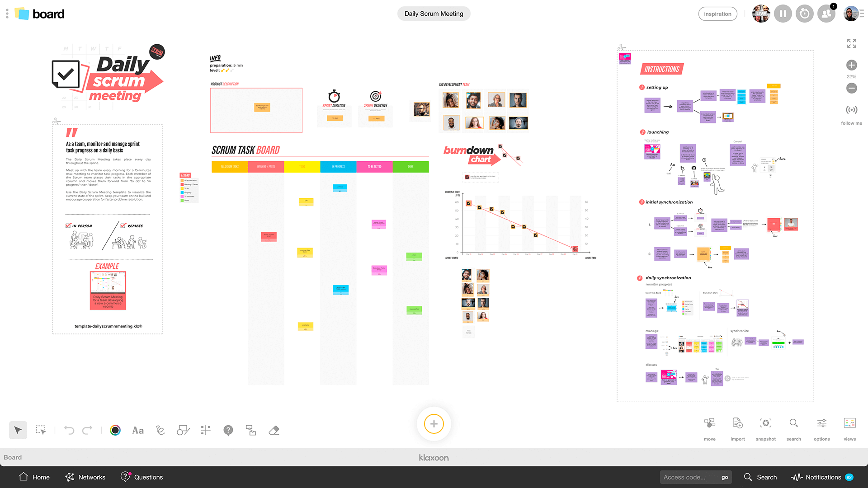868x488 pixels.
Task: Click the inspiration toggle button
Action: click(x=717, y=13)
